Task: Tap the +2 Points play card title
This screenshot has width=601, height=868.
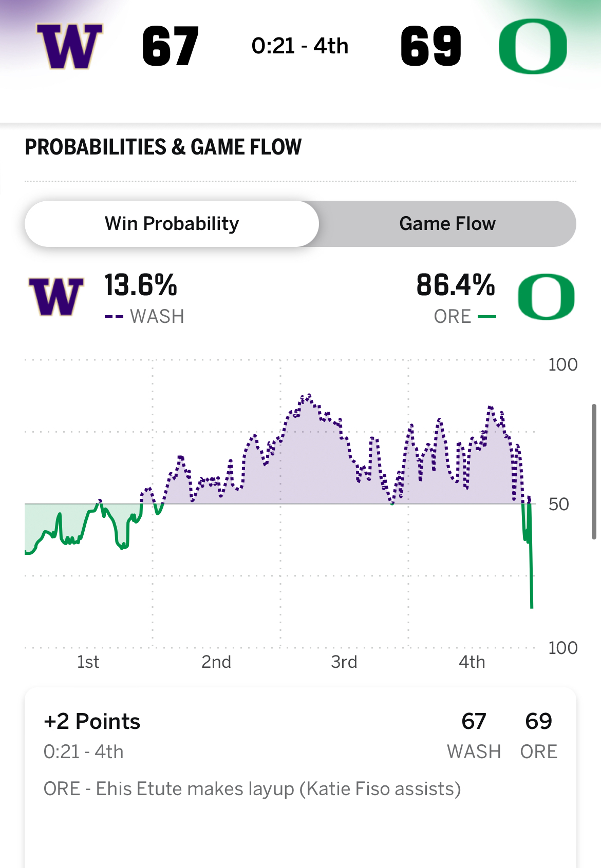Action: (92, 722)
